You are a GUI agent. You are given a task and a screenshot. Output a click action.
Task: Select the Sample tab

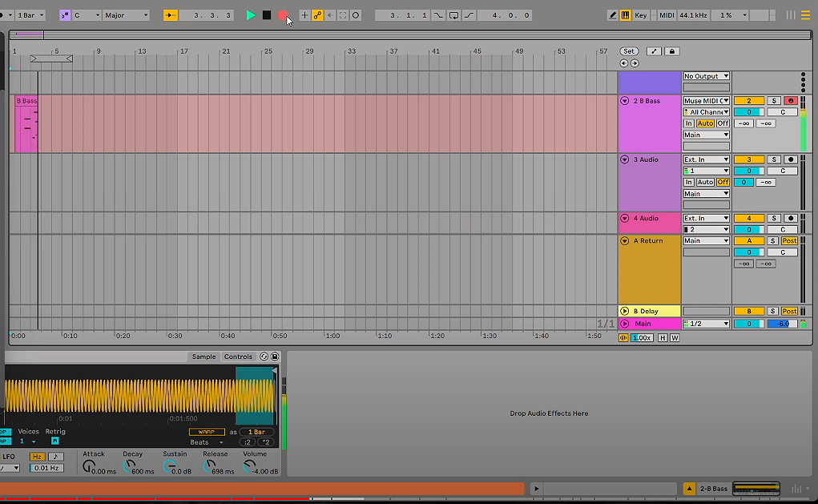[x=203, y=357]
